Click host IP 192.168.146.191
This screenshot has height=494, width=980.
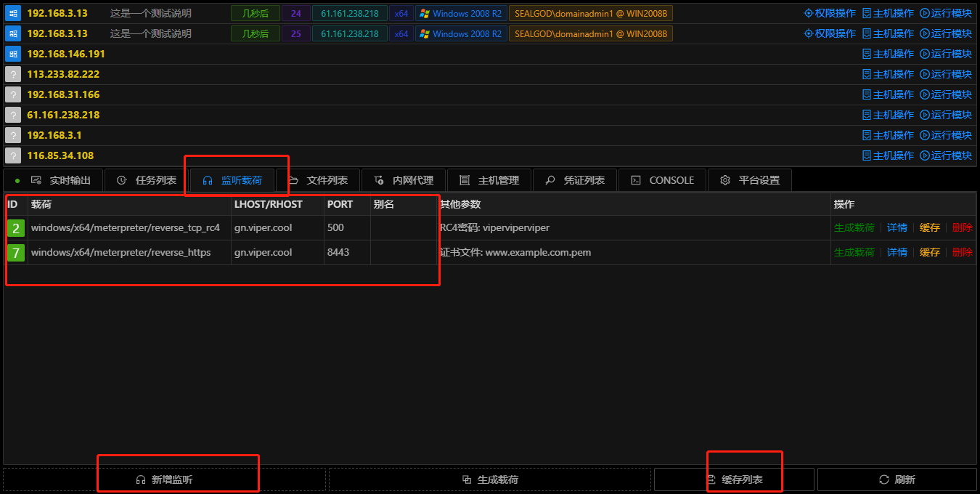point(66,54)
